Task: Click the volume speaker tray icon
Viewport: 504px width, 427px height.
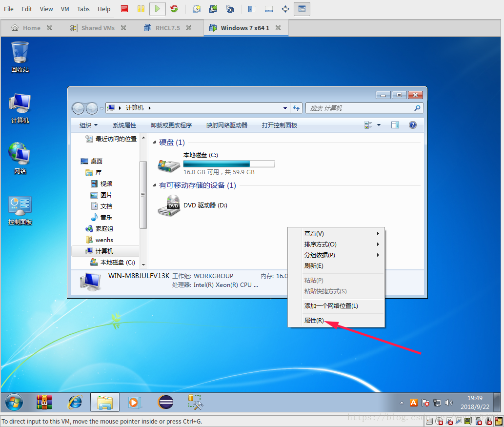Action: coord(449,402)
